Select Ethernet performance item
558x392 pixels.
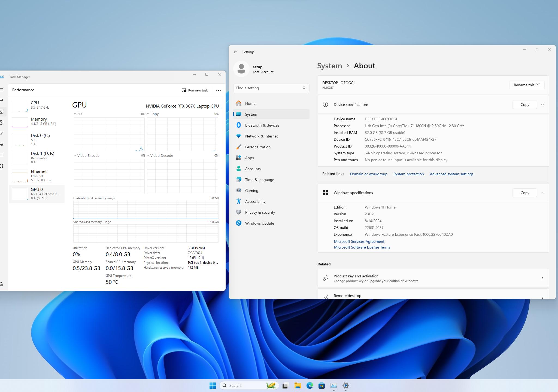coord(37,176)
